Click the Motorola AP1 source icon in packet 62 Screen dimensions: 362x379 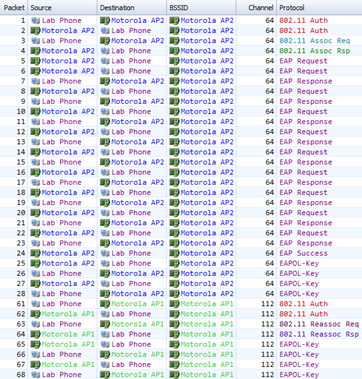[x=35, y=314]
